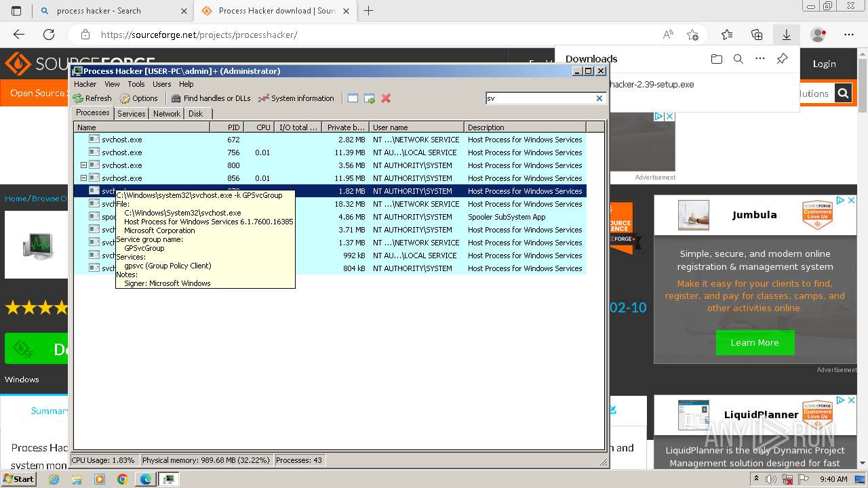Go back in Edge browser
Screen dimensions: 868x488
(19, 35)
